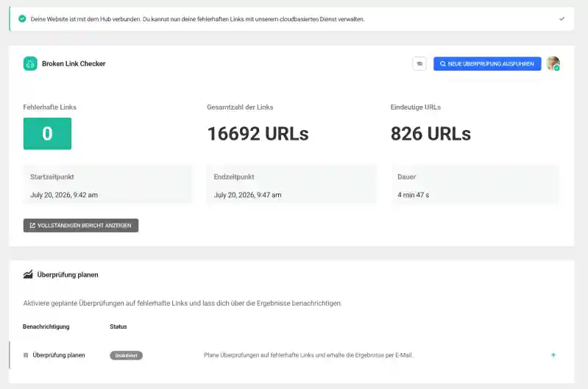588x389 pixels.
Task: Click the 'Überprüfung planen' section heading
Action: point(68,275)
